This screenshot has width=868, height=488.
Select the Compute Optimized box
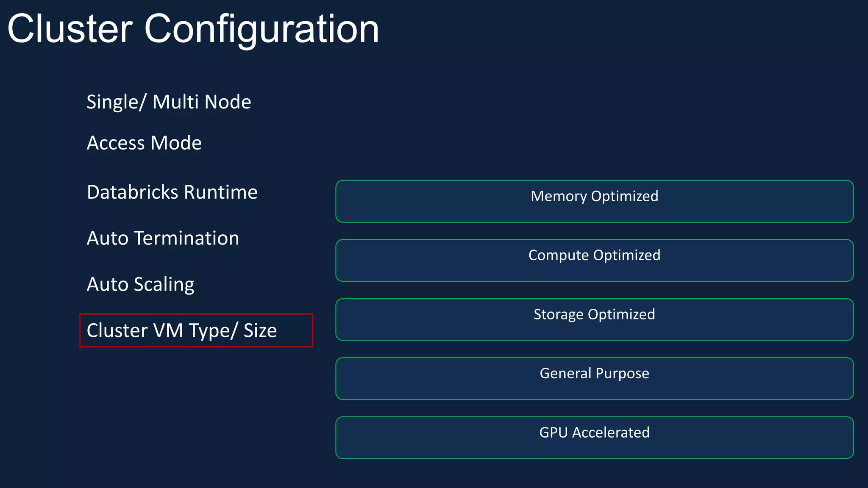tap(594, 260)
